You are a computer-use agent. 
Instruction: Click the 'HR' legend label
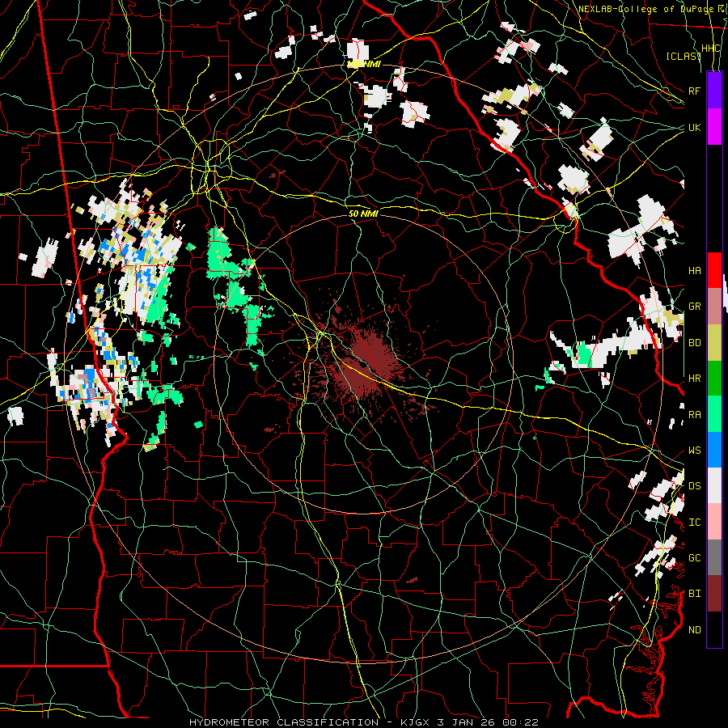click(694, 379)
